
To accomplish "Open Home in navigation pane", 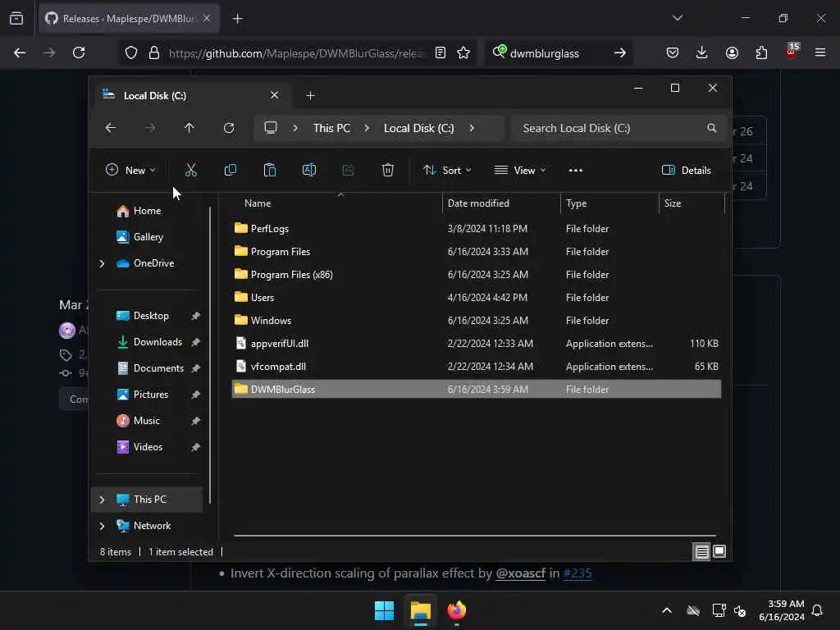I will (139, 211).
